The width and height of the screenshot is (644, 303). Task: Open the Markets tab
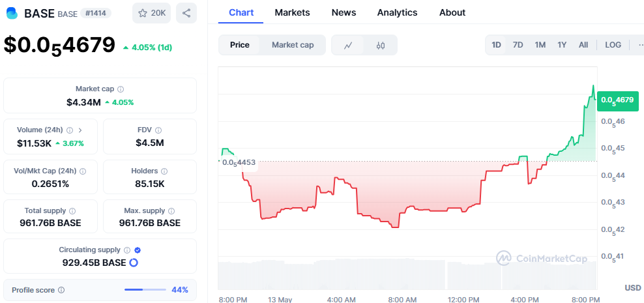pos(292,12)
